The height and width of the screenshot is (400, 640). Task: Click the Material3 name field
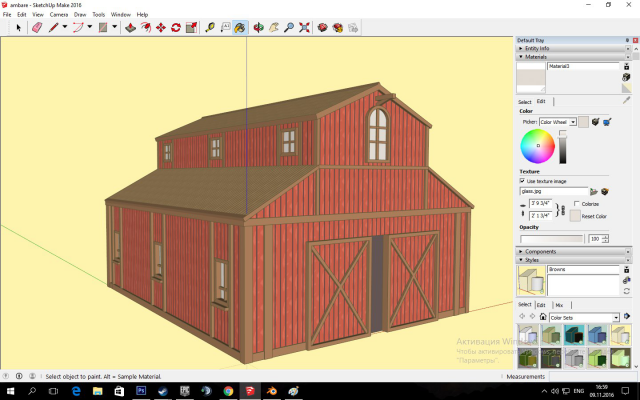tap(583, 66)
